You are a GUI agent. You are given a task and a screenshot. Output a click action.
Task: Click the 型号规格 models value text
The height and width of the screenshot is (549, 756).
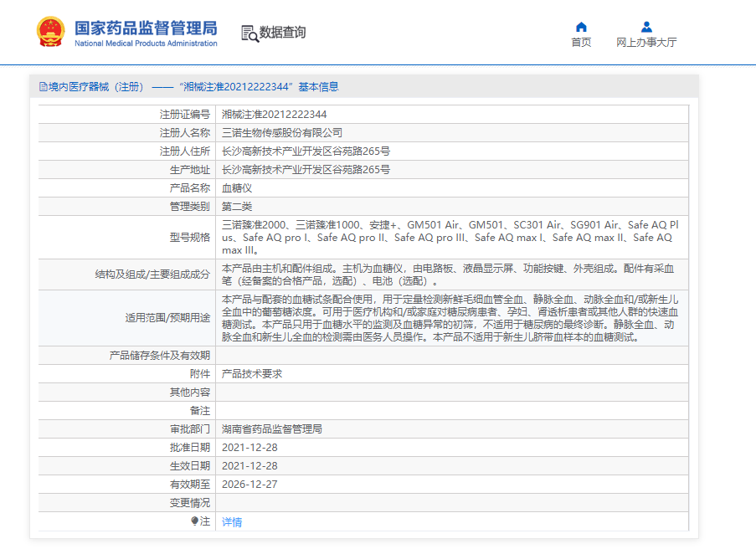click(450, 238)
